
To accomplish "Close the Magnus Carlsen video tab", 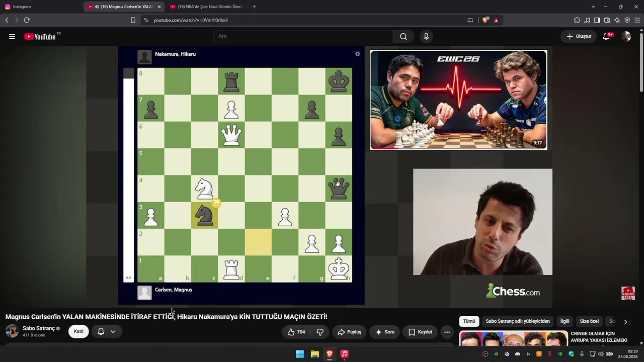I will pyautogui.click(x=159, y=7).
